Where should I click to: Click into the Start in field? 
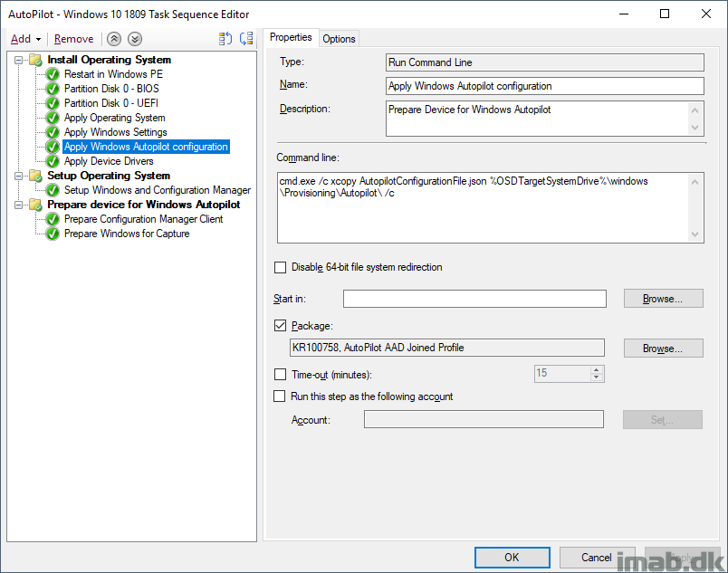pos(474,299)
